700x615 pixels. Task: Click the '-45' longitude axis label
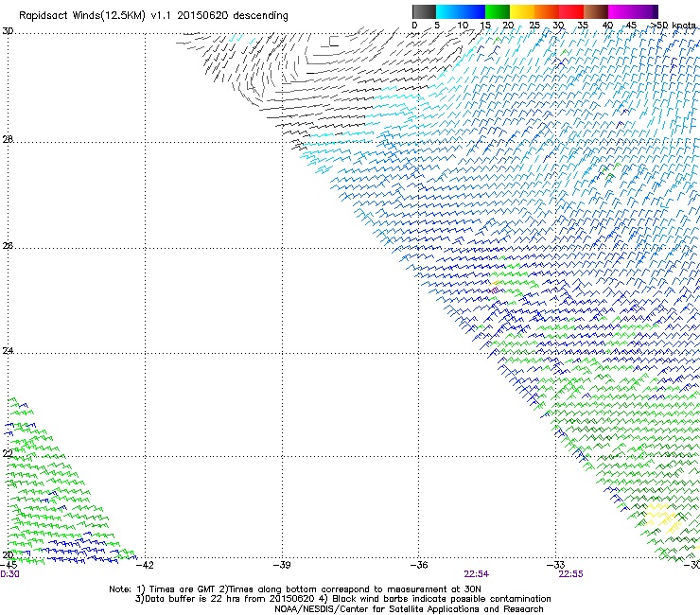coord(9,566)
